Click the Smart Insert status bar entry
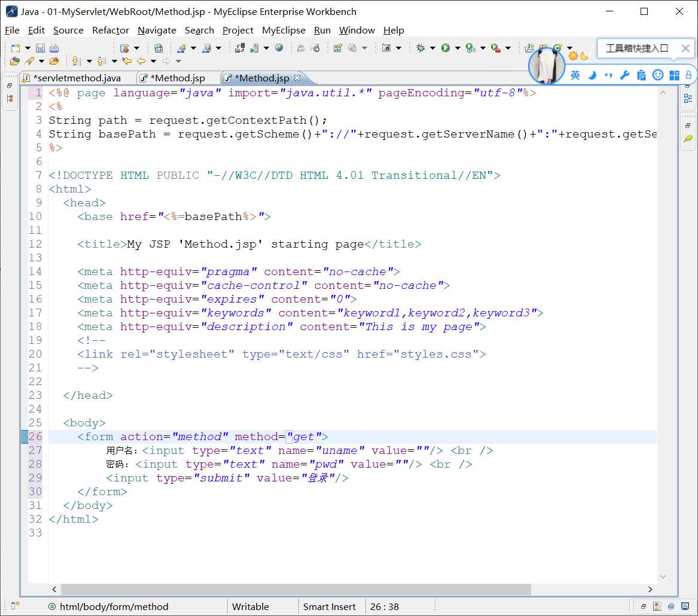Image resolution: width=698 pixels, height=616 pixels. click(x=329, y=606)
